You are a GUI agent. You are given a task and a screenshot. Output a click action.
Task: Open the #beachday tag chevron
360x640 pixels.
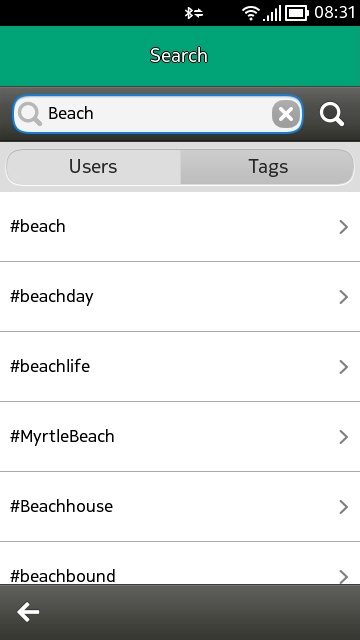click(x=344, y=297)
